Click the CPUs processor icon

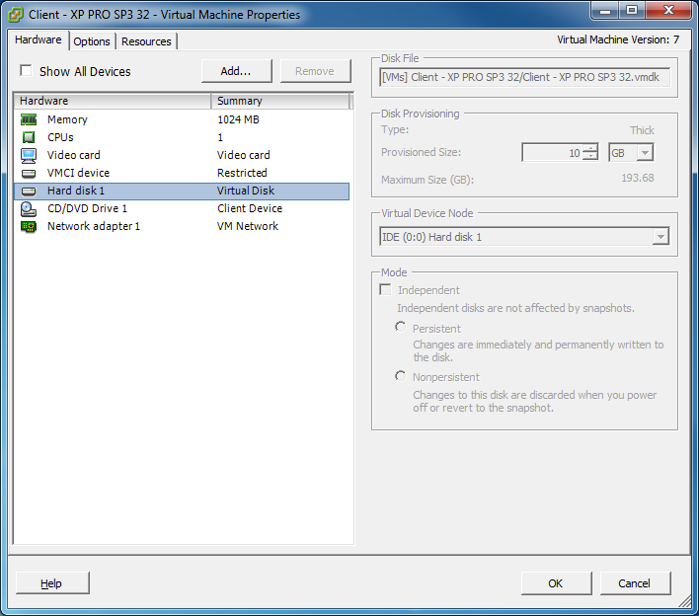[29, 137]
